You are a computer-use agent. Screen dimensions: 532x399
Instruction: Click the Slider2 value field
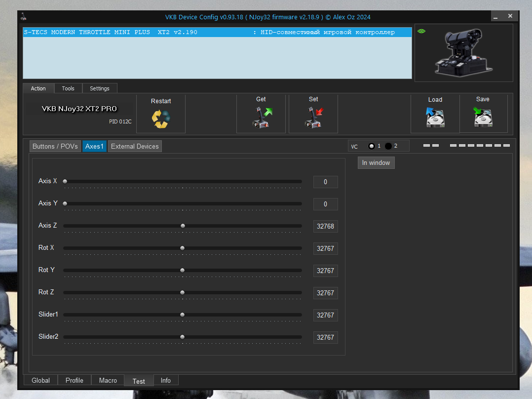pos(325,338)
